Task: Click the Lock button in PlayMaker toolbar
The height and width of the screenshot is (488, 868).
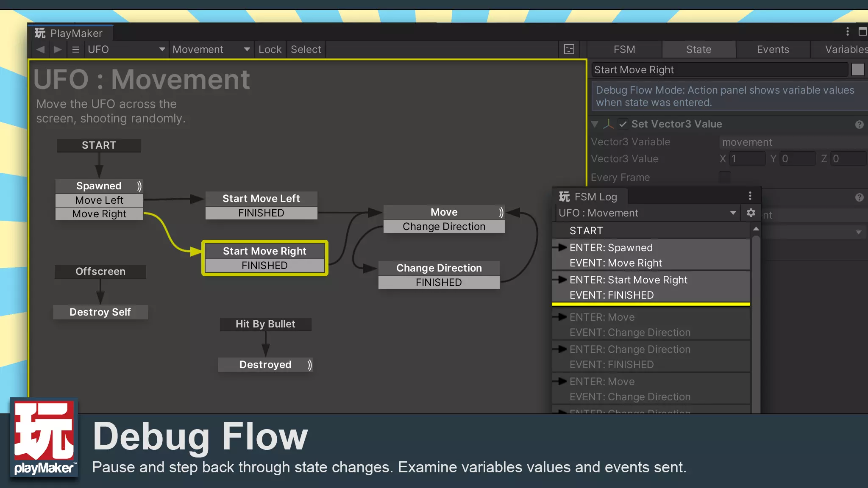Action: [x=270, y=49]
